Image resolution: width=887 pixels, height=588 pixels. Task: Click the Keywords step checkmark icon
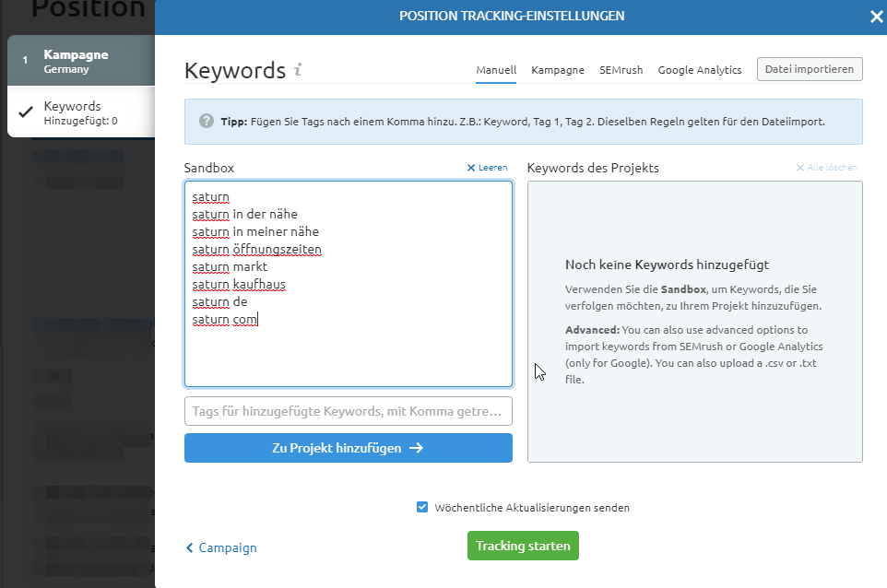coord(26,112)
